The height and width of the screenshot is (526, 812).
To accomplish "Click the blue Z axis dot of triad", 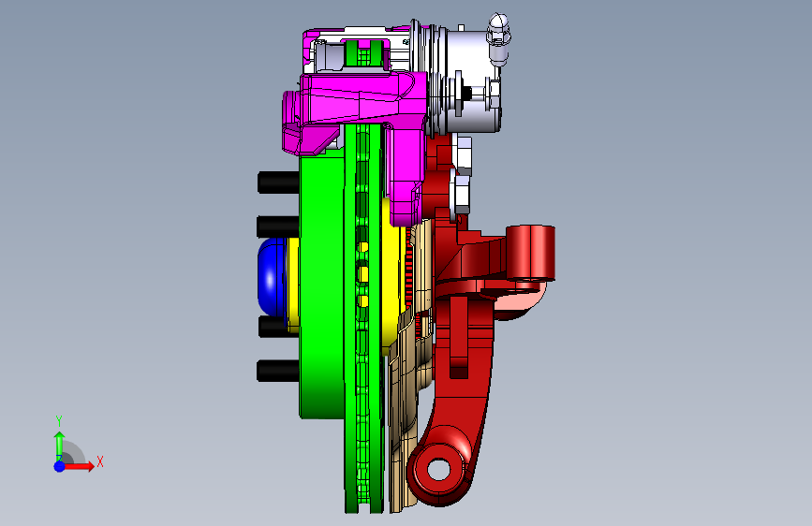I will point(60,466).
